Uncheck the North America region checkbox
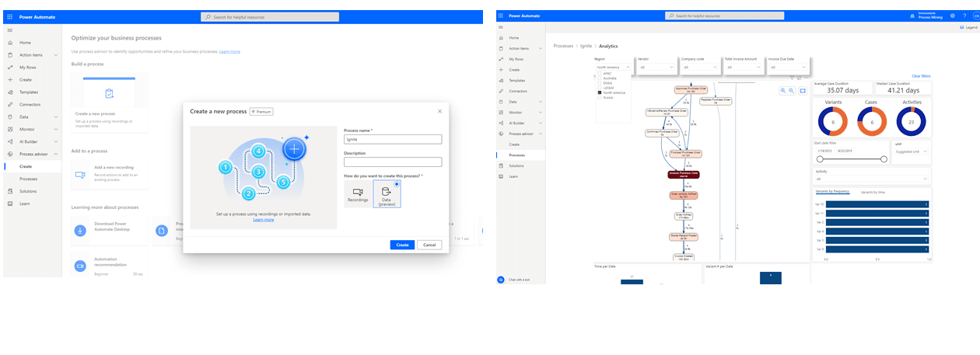The image size is (980, 355). coord(599,92)
